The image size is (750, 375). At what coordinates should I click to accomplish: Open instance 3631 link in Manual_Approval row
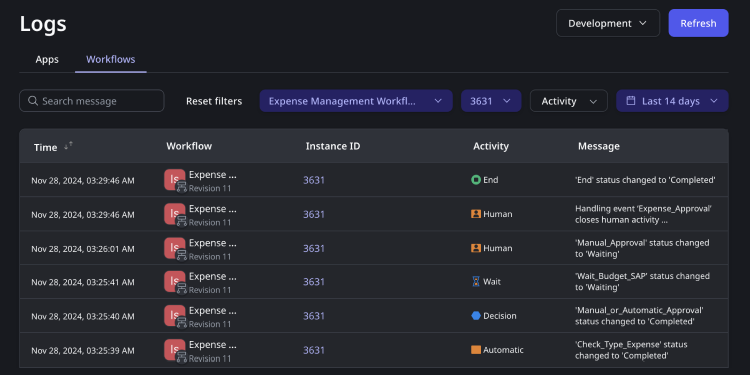click(x=314, y=248)
